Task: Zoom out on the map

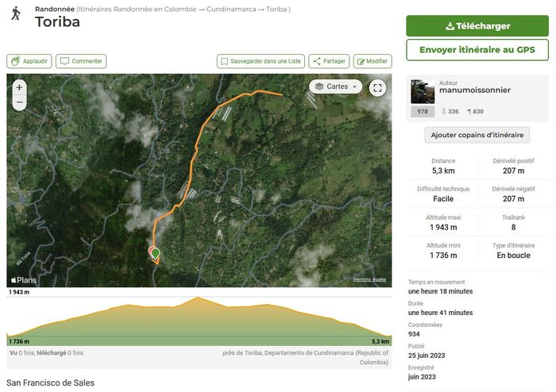Action: coord(19,102)
